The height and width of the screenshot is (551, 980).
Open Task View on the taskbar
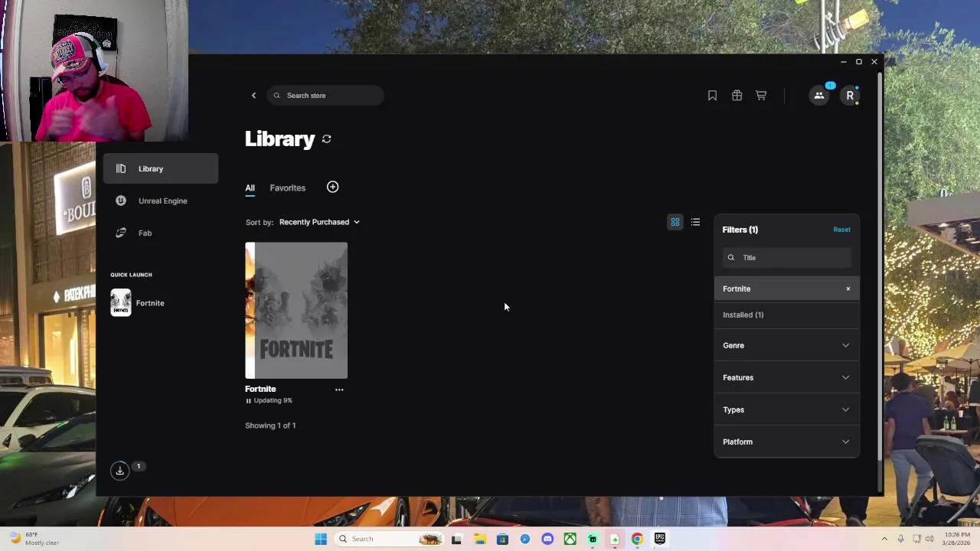coord(457,539)
